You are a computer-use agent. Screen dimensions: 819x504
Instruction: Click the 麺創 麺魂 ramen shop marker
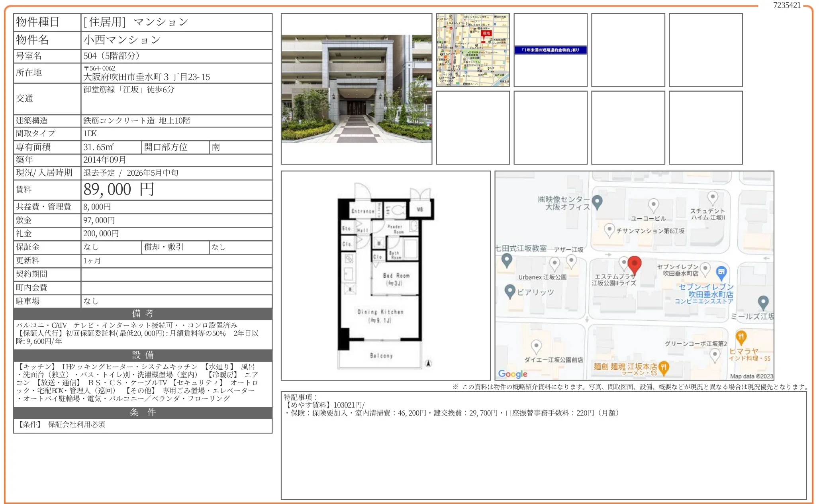click(663, 367)
